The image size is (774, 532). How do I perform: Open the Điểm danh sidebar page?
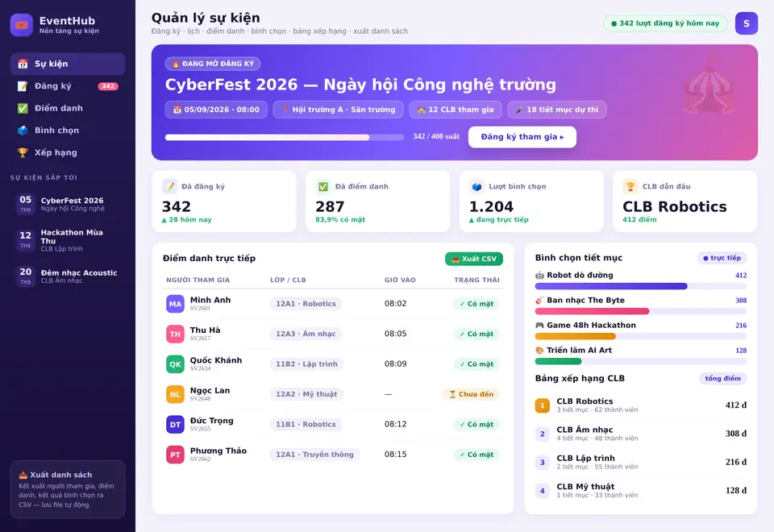click(x=68, y=108)
